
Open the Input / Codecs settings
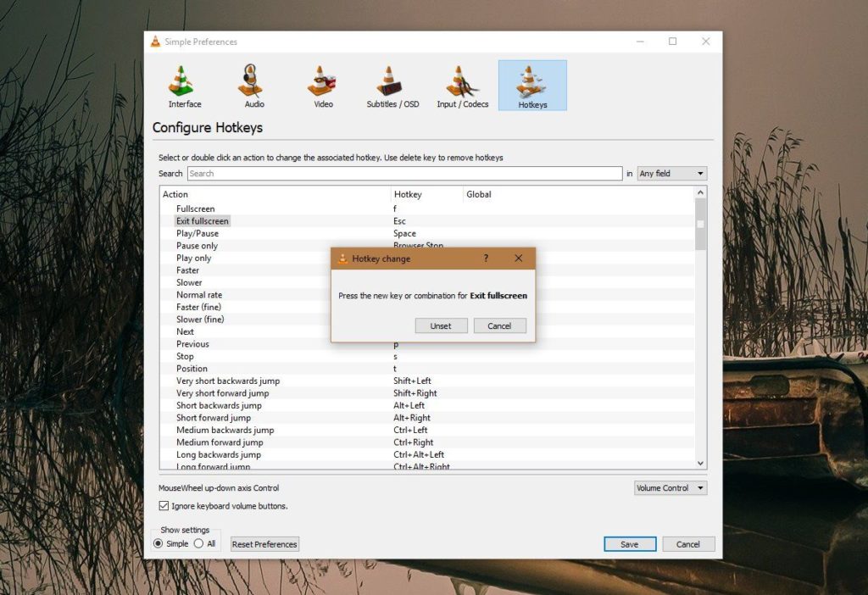coord(462,83)
